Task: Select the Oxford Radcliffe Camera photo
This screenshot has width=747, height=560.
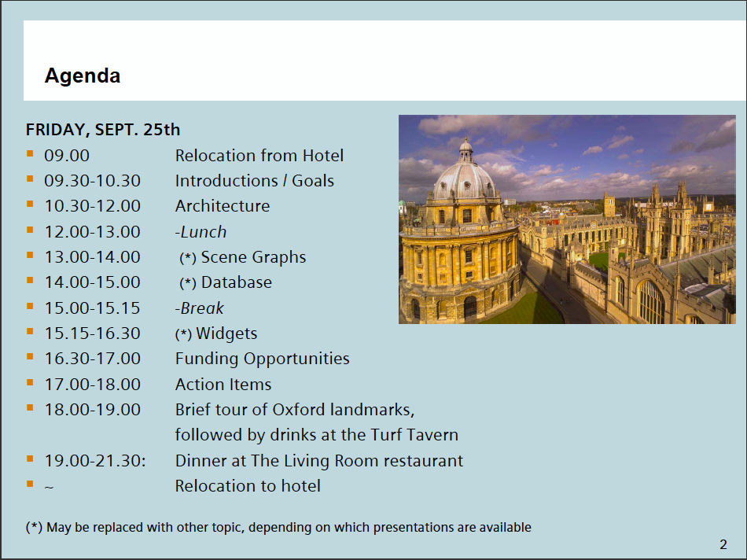Action: [567, 219]
